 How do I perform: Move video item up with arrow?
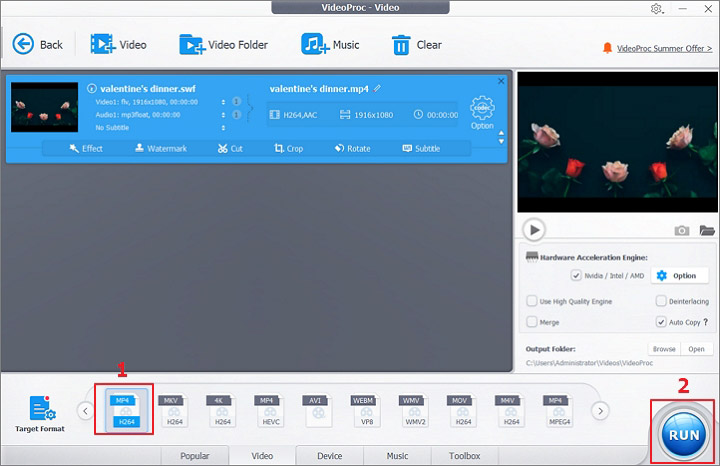click(x=501, y=133)
